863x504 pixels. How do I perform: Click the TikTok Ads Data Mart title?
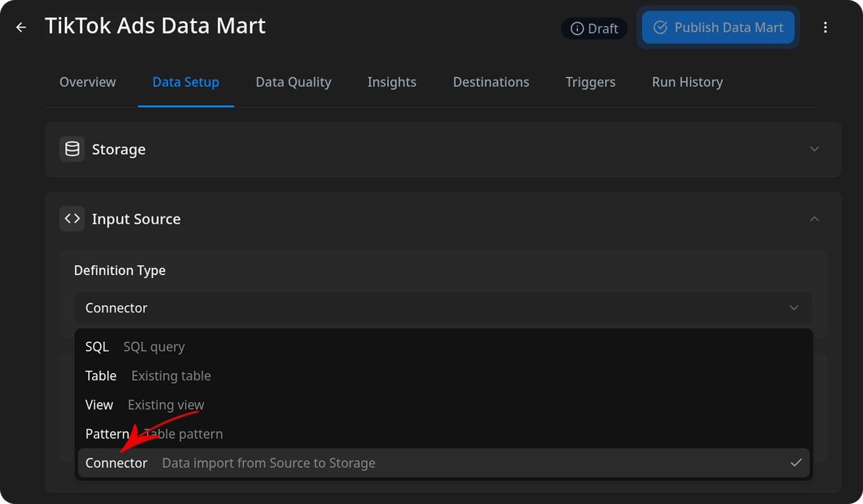(156, 26)
